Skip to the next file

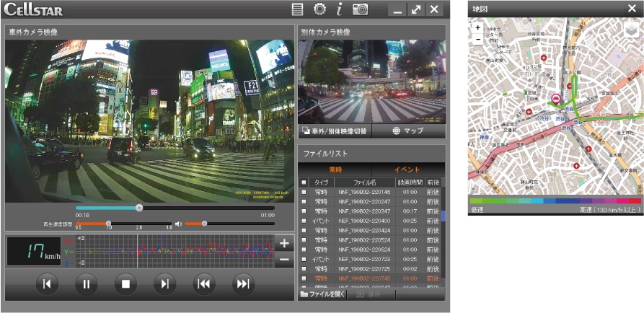[x=243, y=283]
